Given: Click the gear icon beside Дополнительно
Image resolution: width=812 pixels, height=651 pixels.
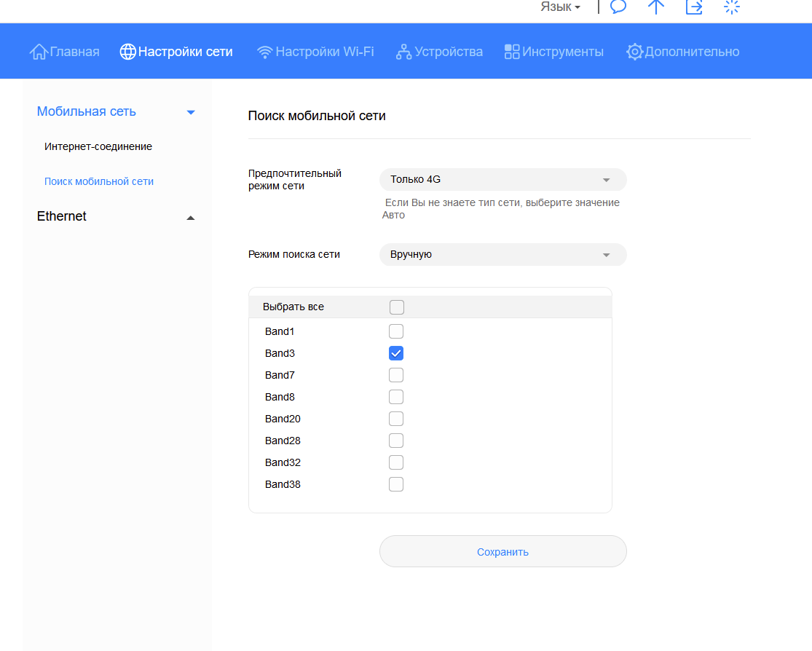Looking at the screenshot, I should pyautogui.click(x=635, y=52).
